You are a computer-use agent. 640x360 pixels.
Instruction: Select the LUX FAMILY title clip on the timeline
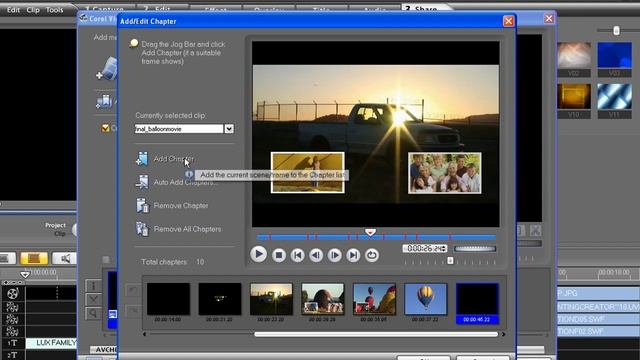51,343
